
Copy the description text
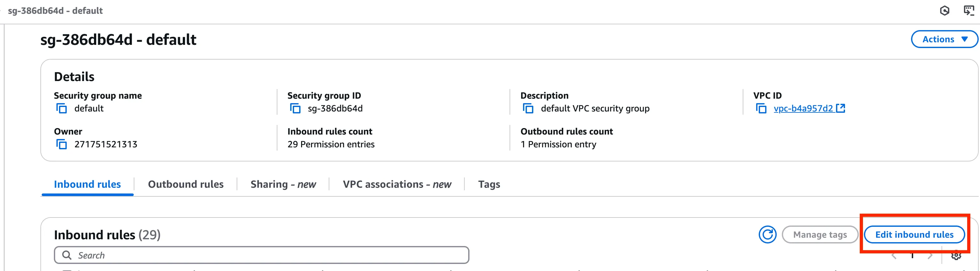click(528, 109)
